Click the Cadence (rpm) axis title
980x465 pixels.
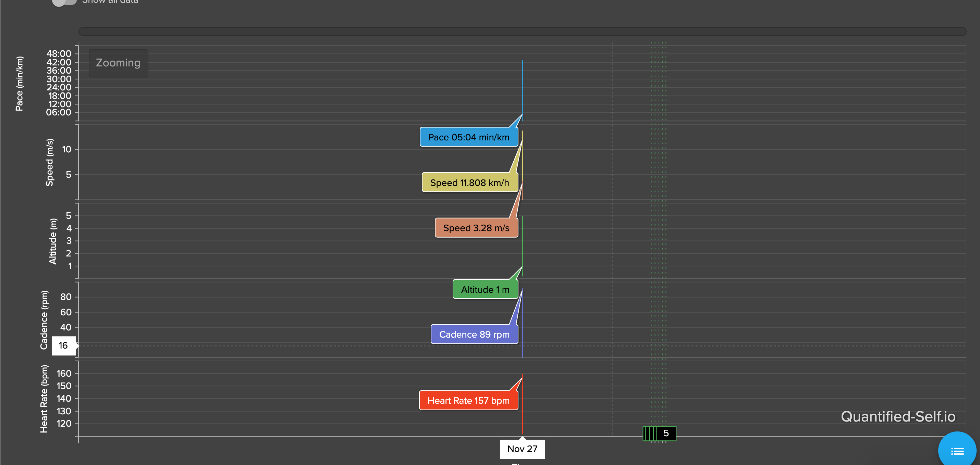coord(44,320)
